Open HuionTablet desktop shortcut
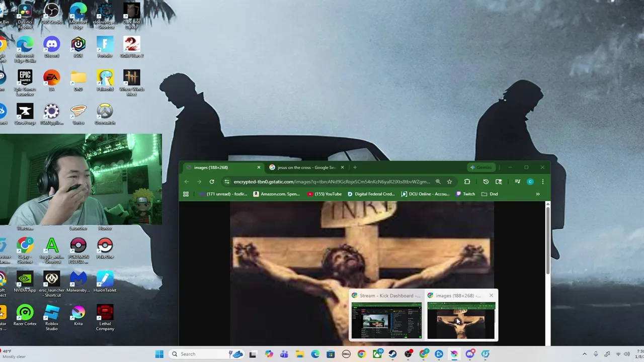 tap(105, 282)
